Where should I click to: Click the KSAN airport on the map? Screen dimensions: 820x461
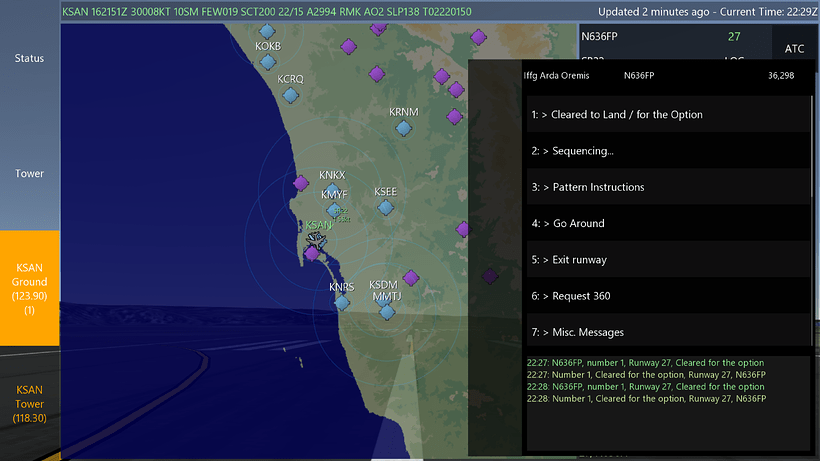click(x=316, y=240)
